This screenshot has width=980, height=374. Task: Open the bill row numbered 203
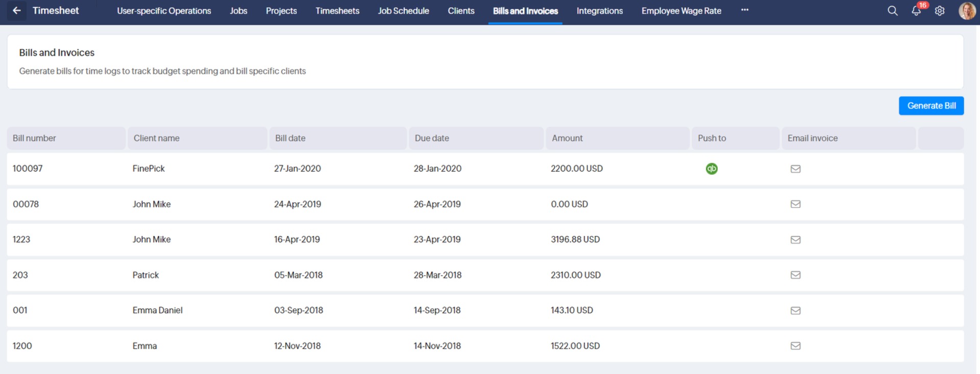pyautogui.click(x=20, y=275)
